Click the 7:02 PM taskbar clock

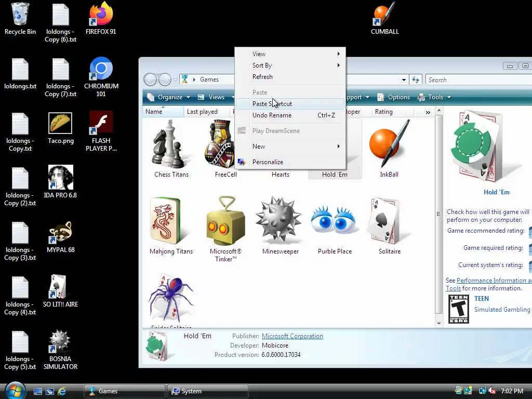[x=512, y=391]
